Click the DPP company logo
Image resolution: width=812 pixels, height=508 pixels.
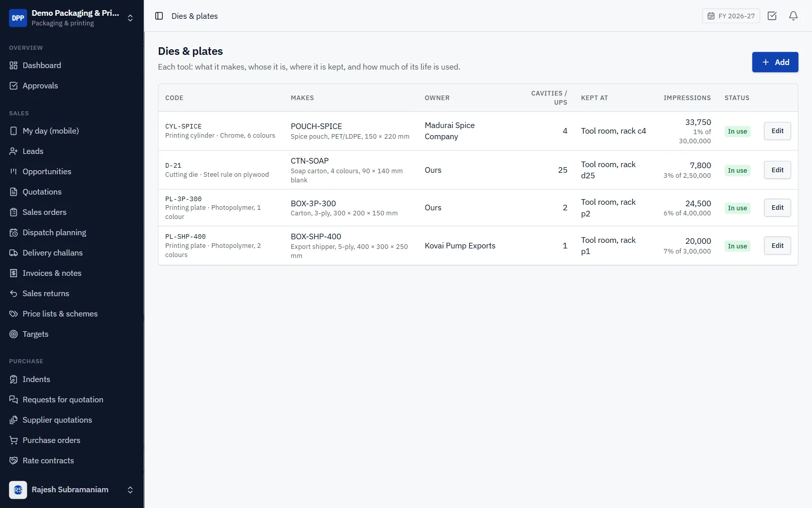point(18,18)
